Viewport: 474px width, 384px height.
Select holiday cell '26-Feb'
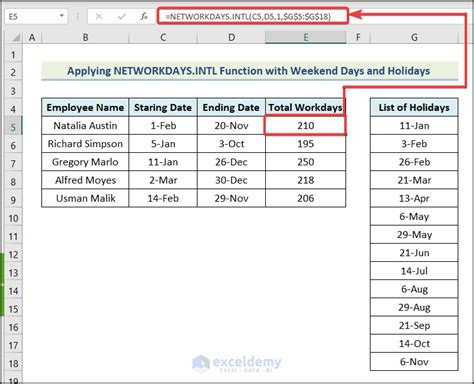(414, 162)
